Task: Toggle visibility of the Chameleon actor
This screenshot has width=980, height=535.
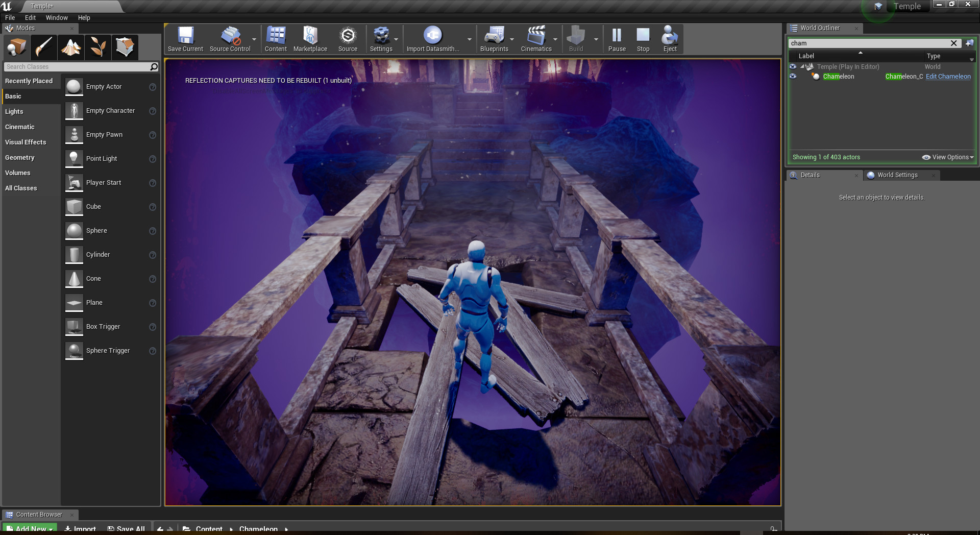Action: (x=793, y=76)
